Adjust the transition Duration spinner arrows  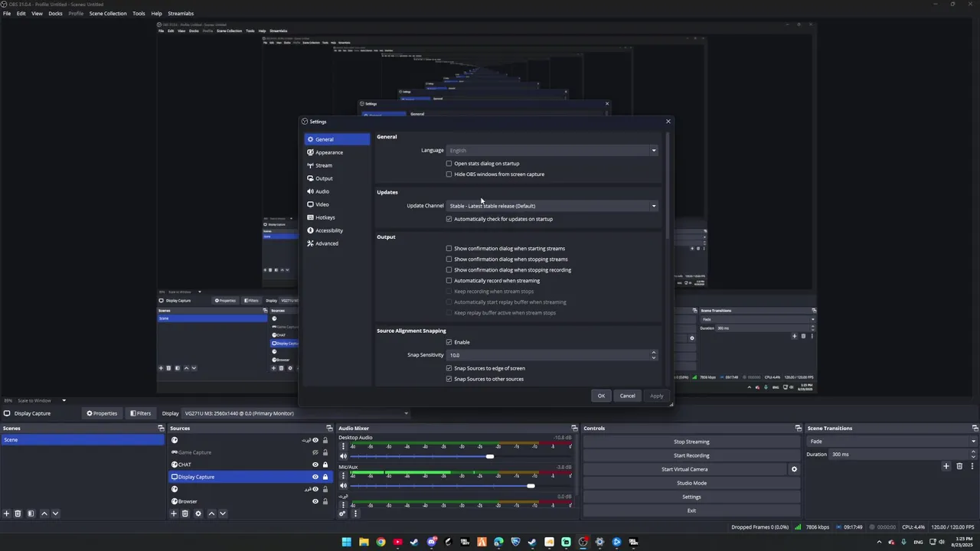973,454
